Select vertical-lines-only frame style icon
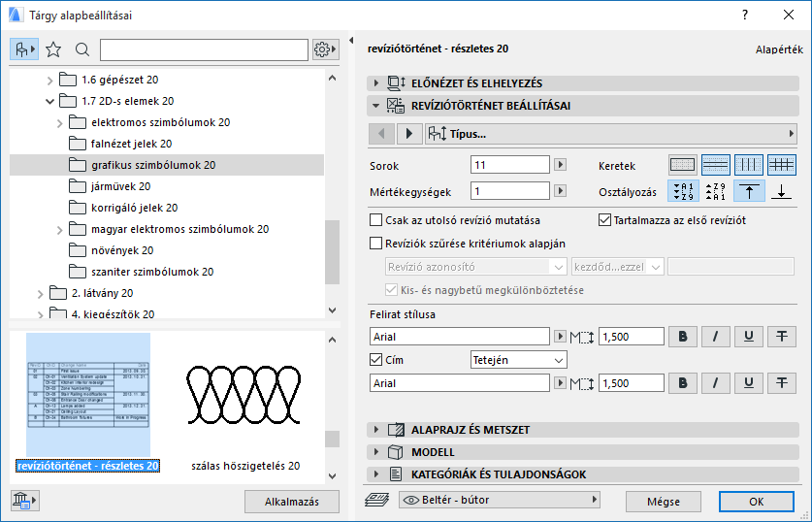812x522 pixels. 748,165
